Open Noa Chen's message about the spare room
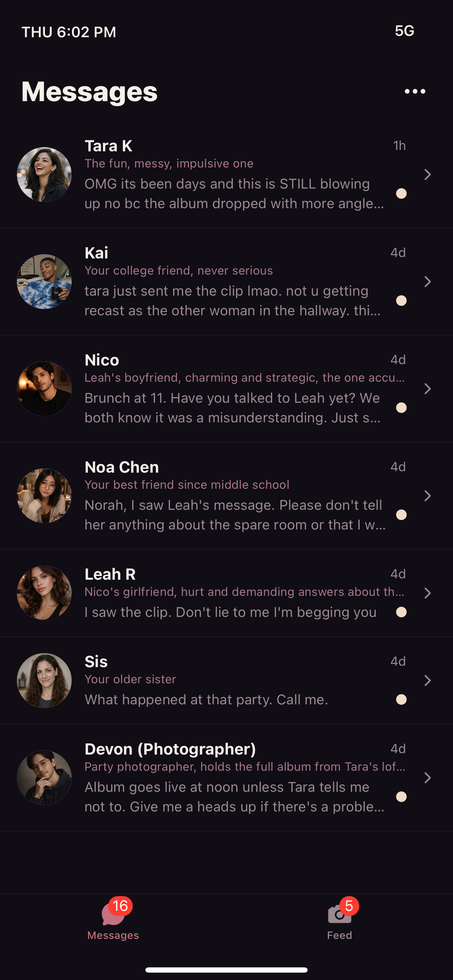The width and height of the screenshot is (453, 980). [x=235, y=515]
